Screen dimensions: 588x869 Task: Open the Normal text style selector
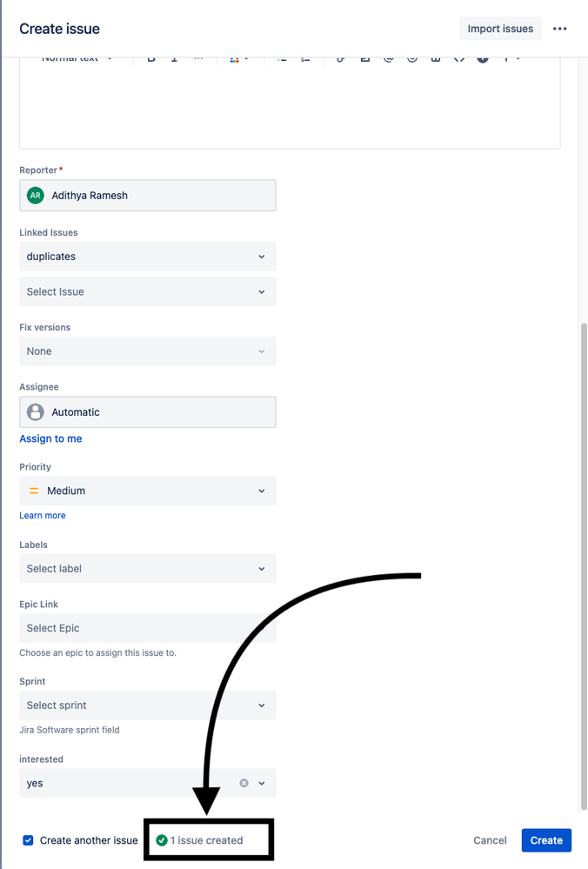(74, 57)
